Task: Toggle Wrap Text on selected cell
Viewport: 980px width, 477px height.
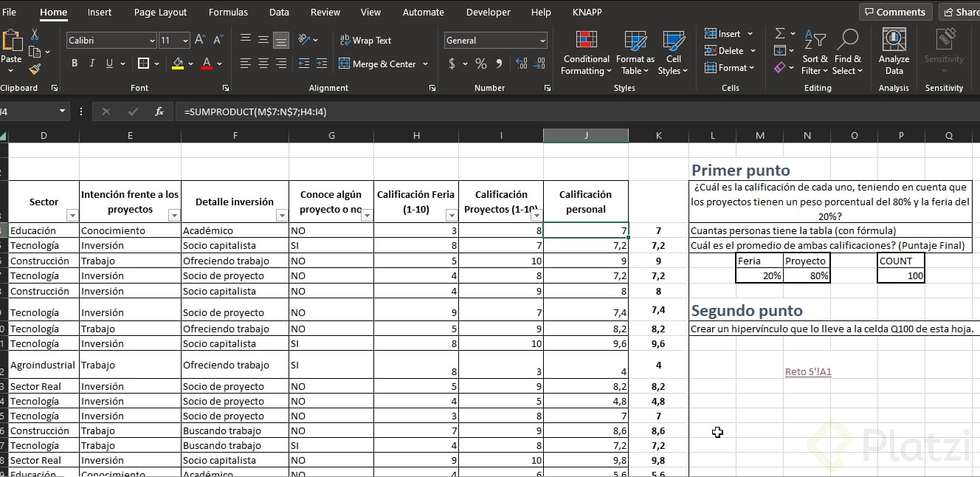Action: (x=365, y=41)
